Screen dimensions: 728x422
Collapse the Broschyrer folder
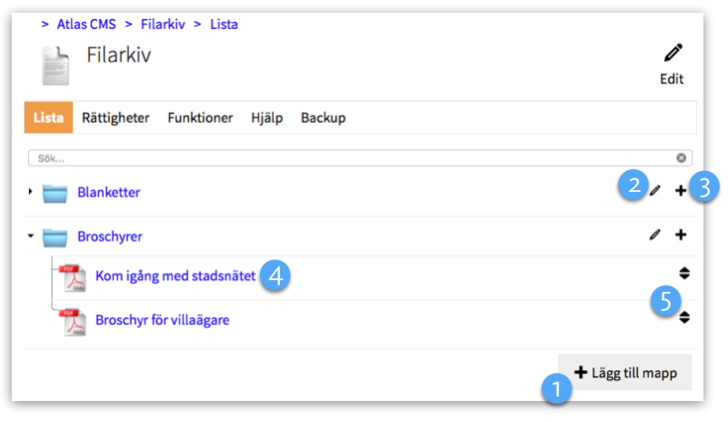coord(31,237)
